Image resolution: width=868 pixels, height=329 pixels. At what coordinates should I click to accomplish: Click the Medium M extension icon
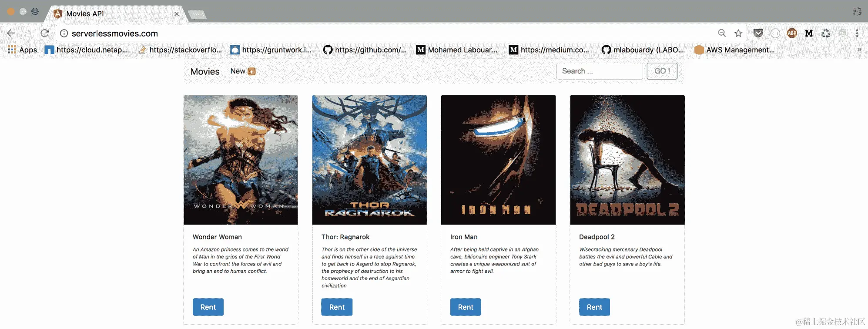click(809, 33)
